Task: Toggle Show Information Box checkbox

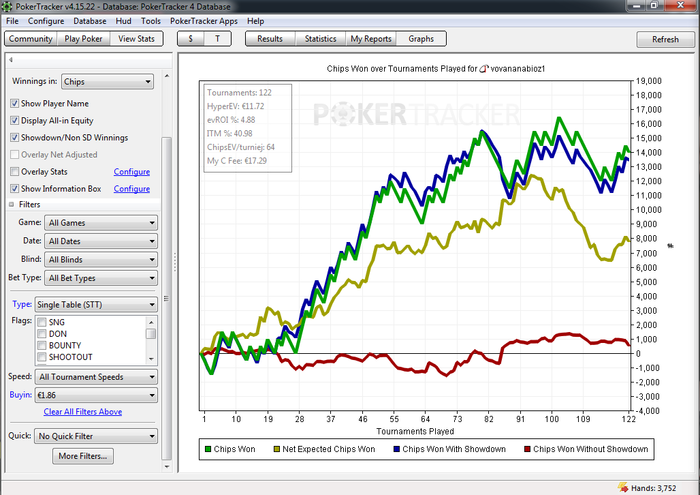Action: [x=15, y=188]
